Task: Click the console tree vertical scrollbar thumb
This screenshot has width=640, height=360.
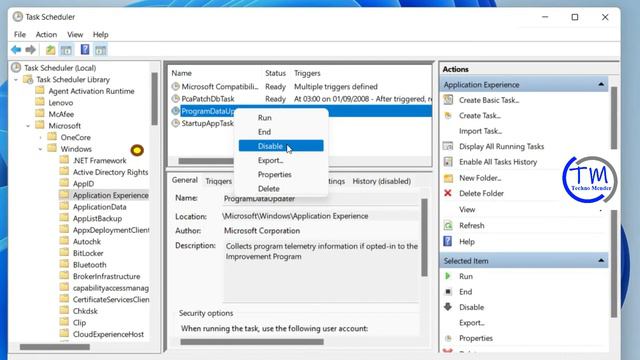Action: (x=154, y=98)
